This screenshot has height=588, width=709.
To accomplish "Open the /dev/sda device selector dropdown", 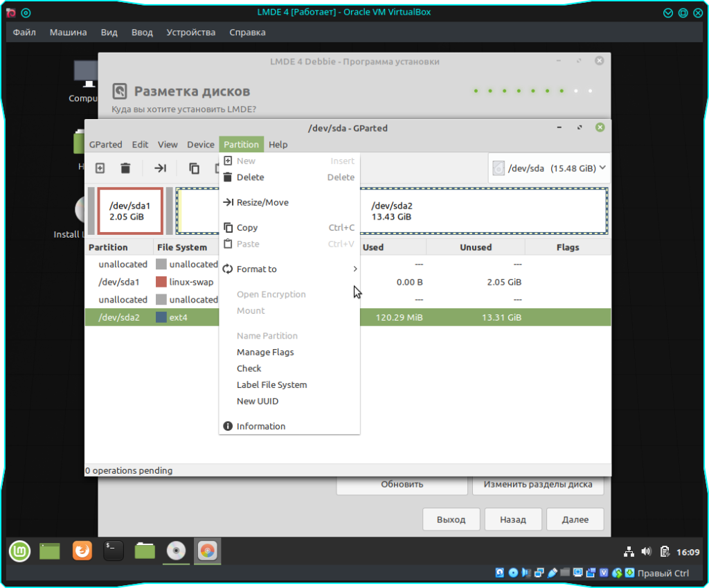I will 550,168.
